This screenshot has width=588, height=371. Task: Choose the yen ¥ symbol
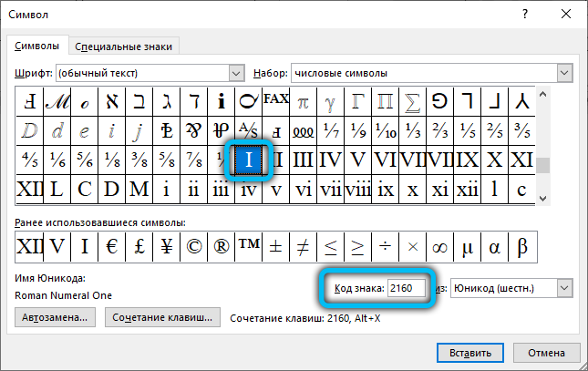[x=165, y=245]
